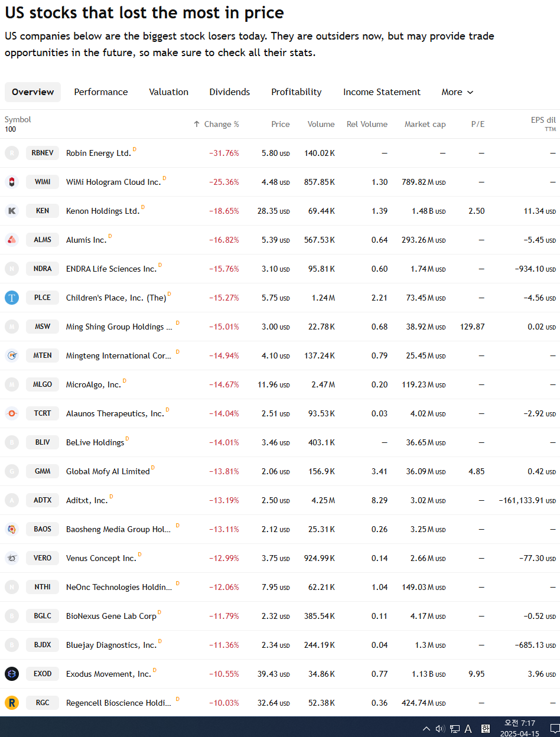Click the MicroAlgo MLGO logo icon
The image size is (560, 737).
12,384
